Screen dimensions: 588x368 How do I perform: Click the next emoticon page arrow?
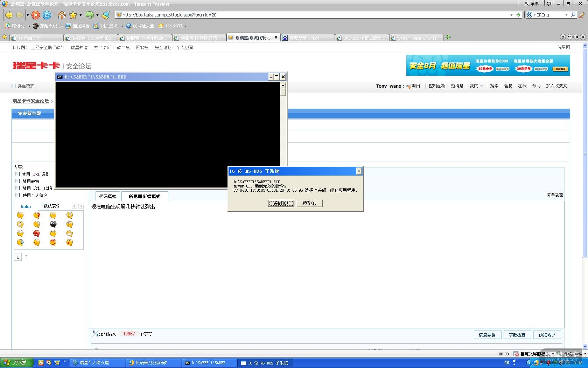tap(81, 206)
